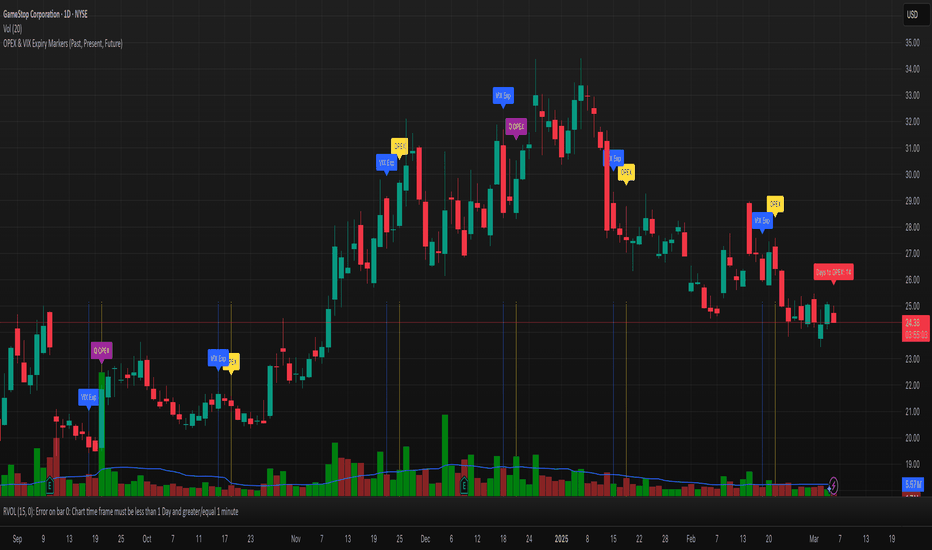Click the 32.00 price axis label

912,122
